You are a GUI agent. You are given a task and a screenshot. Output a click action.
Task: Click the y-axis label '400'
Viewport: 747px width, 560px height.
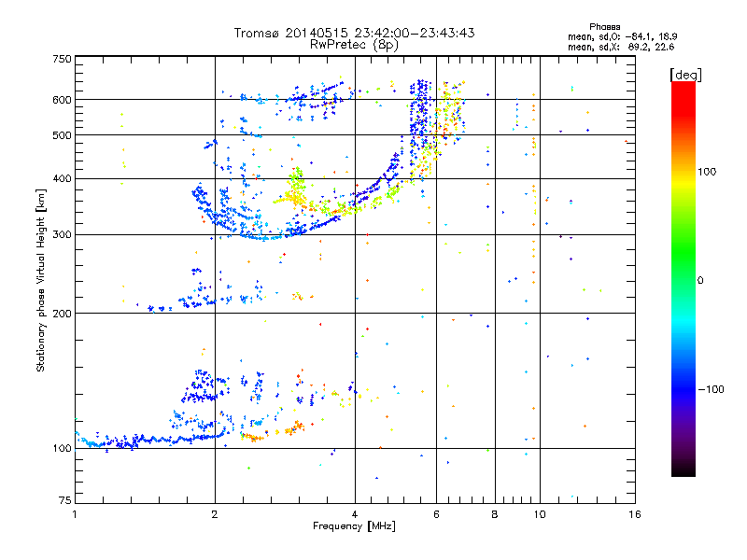pos(62,179)
